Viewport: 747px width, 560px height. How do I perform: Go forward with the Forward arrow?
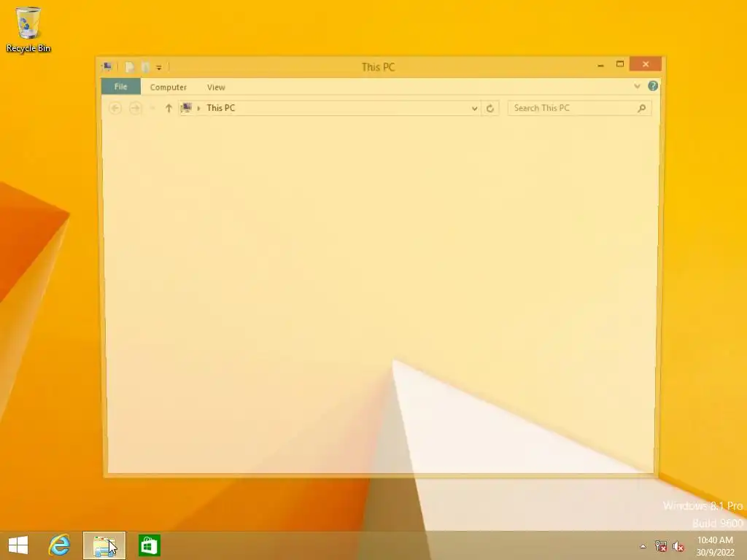(135, 108)
